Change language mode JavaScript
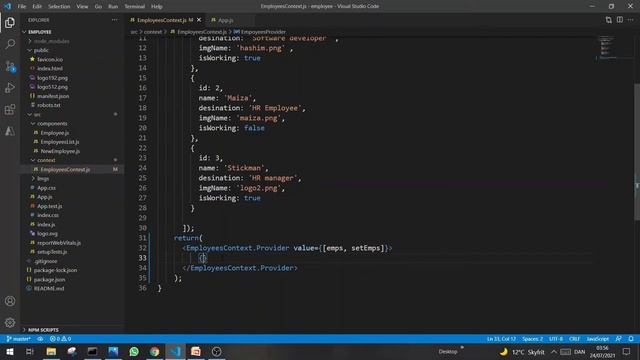Image resolution: width=640 pixels, height=360 pixels. click(598, 339)
